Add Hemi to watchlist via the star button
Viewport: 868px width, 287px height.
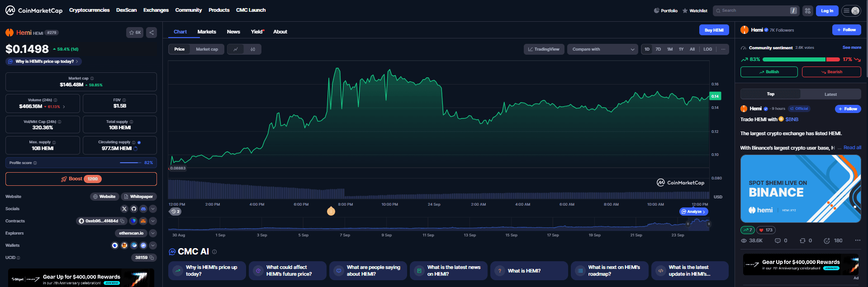pyautogui.click(x=135, y=33)
